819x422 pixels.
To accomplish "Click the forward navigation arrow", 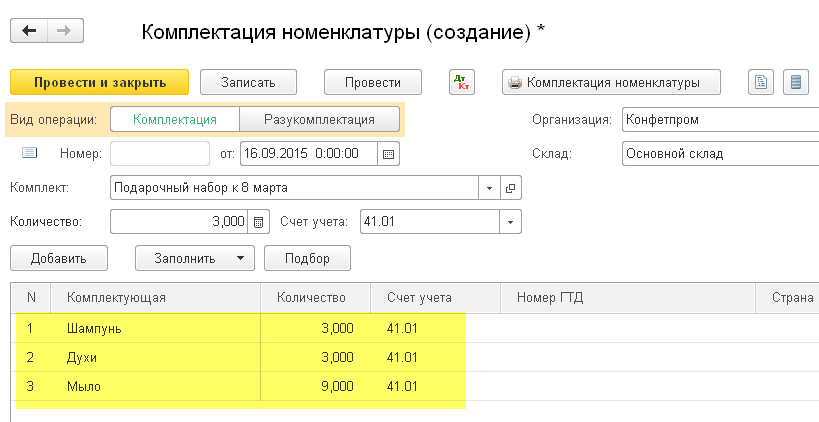I will (64, 30).
